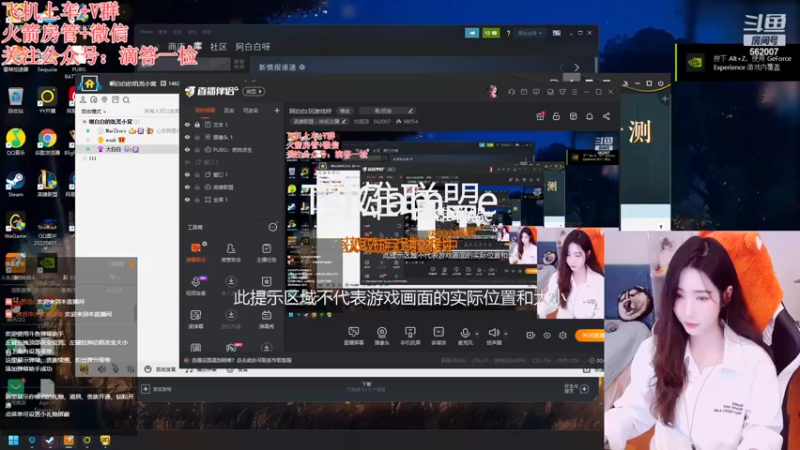Select 111 sub-channel in YY list

(92, 159)
